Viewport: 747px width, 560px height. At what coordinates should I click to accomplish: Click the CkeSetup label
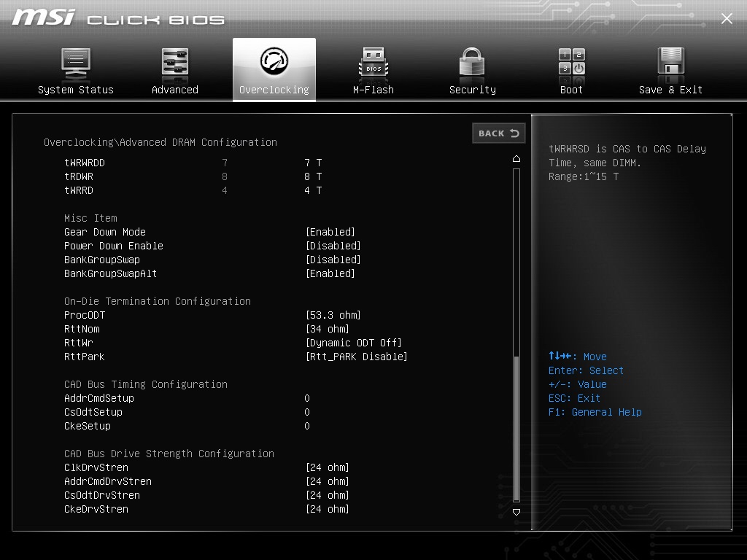click(88, 426)
